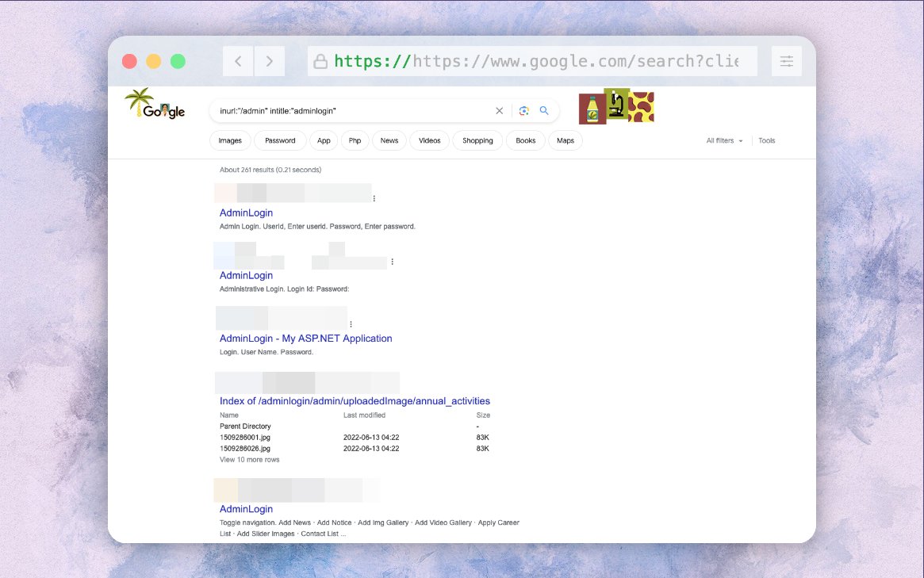
Task: Click the About 261 results text
Action: [270, 170]
